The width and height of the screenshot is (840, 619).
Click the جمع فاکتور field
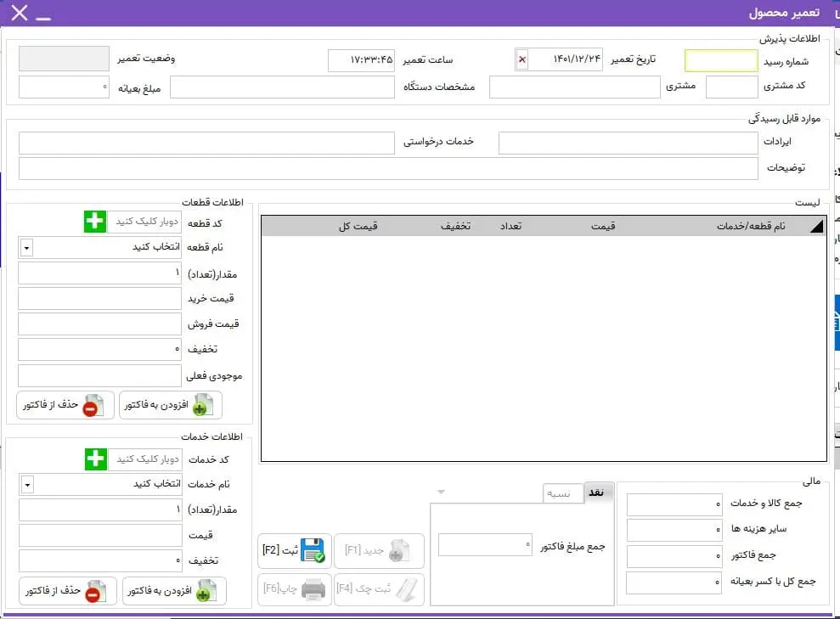pyautogui.click(x=674, y=556)
